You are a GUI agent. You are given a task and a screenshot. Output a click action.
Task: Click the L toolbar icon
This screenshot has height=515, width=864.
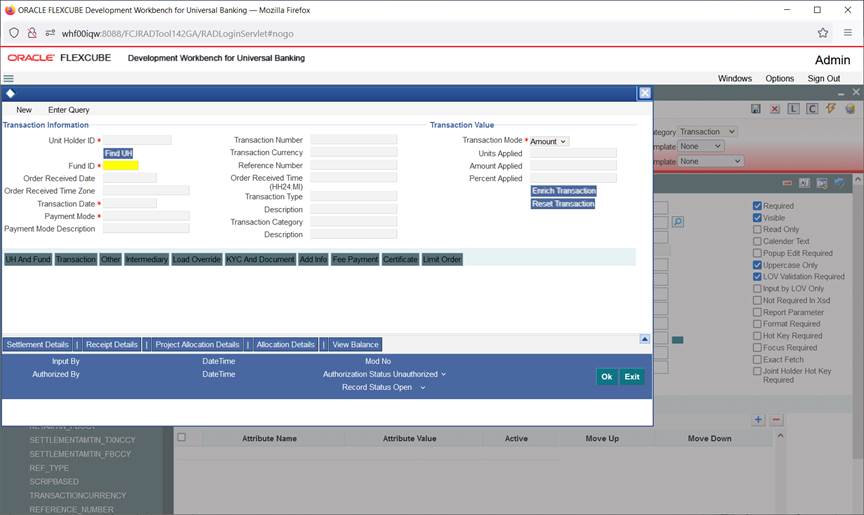pos(793,109)
